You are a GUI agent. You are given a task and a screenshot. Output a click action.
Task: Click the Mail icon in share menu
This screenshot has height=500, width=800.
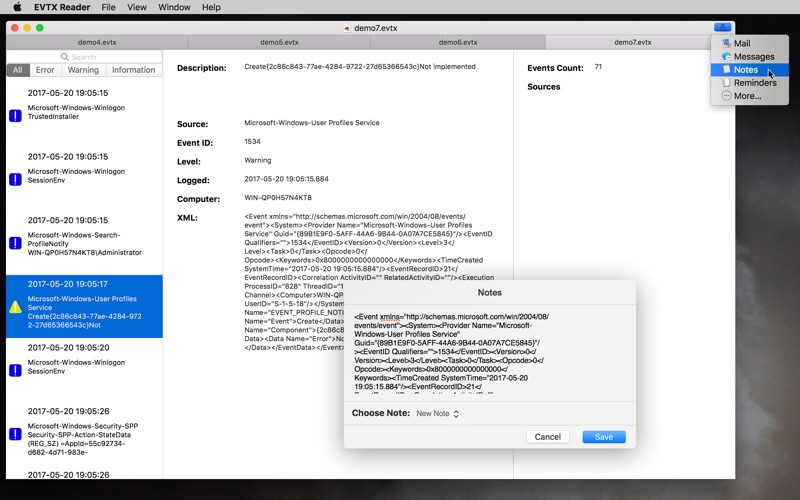726,43
